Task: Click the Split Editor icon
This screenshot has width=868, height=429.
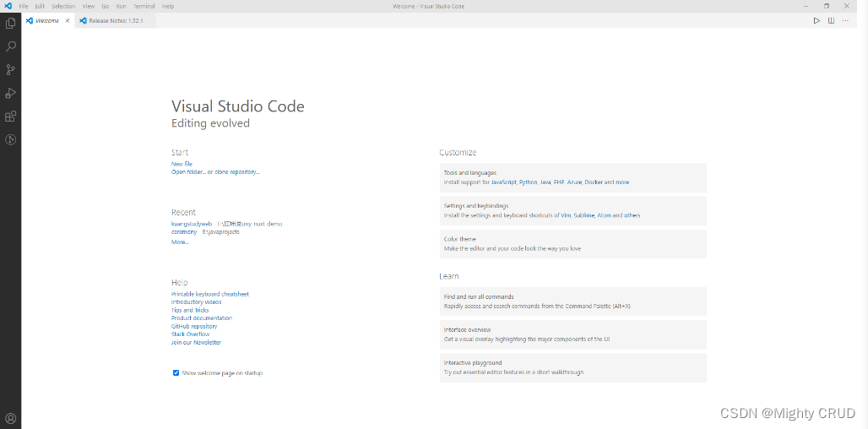Action: 831,20
